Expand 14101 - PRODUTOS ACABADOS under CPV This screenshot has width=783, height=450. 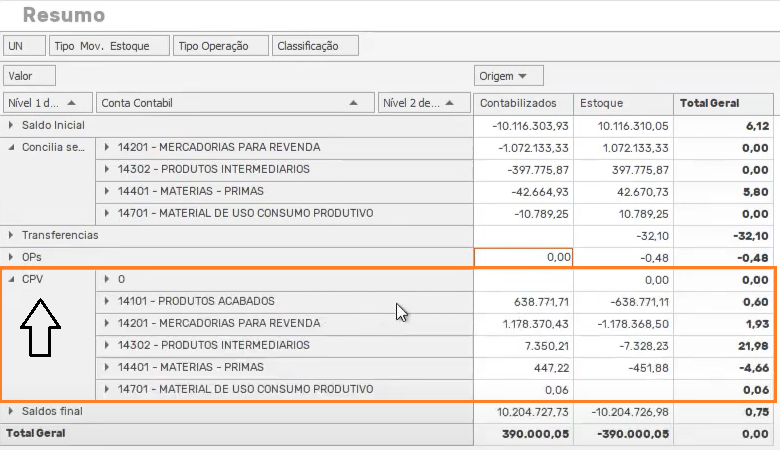(107, 301)
